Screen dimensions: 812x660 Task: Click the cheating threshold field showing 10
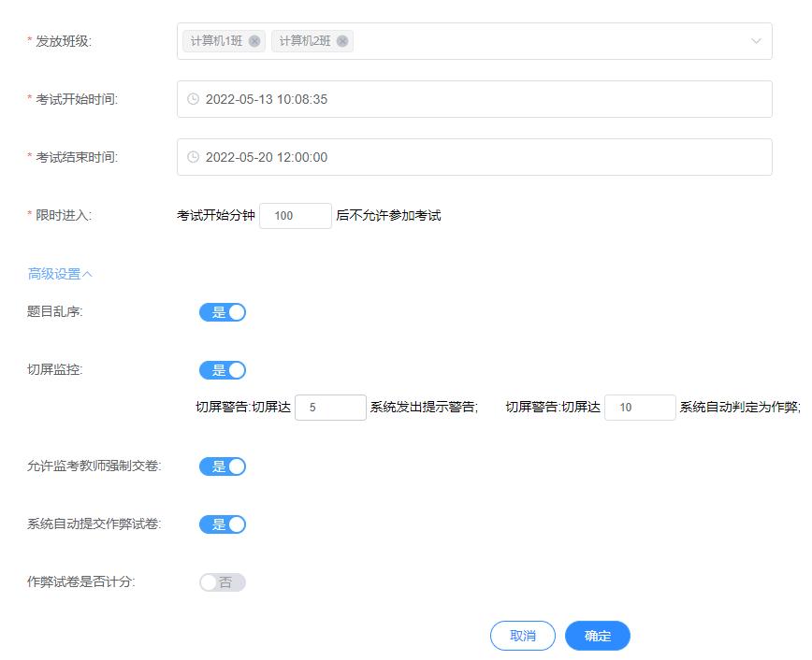pyautogui.click(x=640, y=408)
